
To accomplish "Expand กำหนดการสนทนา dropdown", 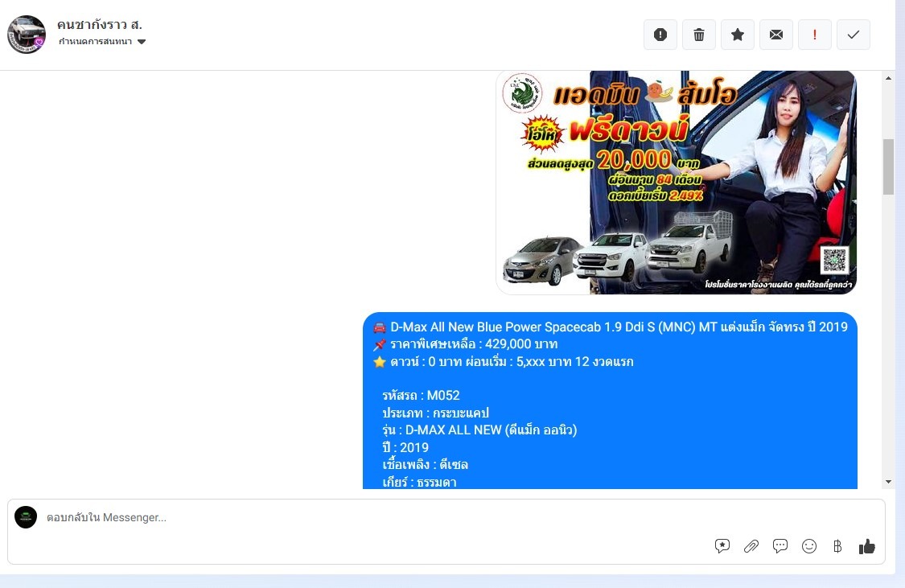I will (102, 42).
